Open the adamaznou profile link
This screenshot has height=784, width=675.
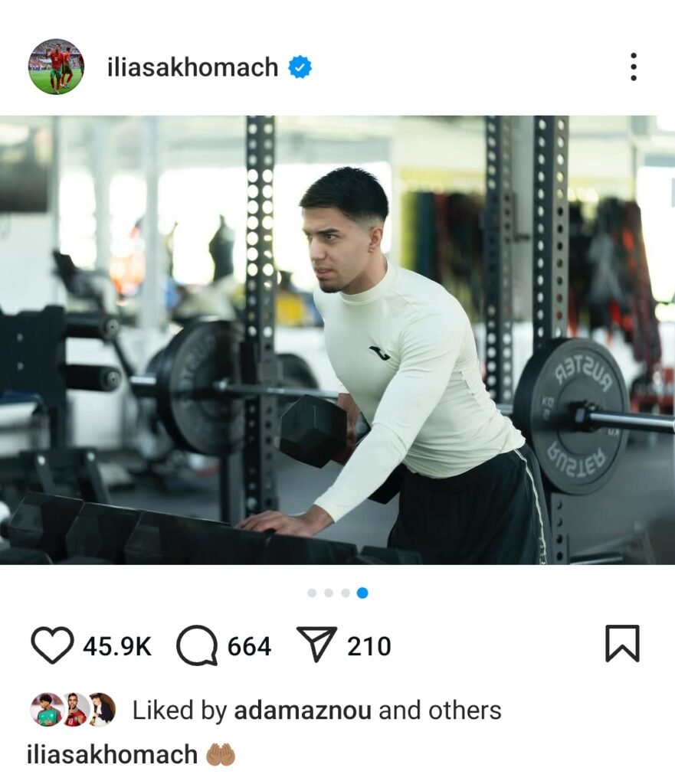pyautogui.click(x=303, y=710)
